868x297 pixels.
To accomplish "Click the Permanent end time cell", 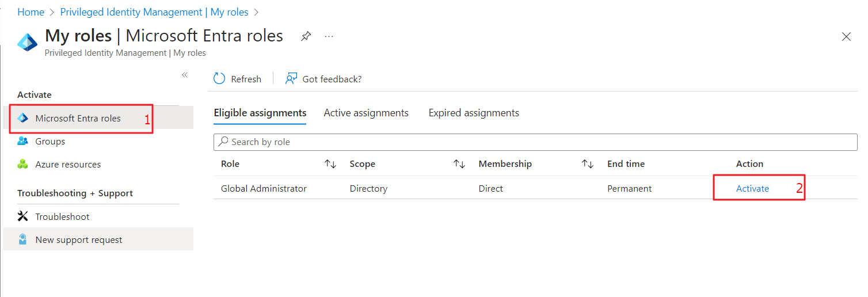I will [629, 188].
